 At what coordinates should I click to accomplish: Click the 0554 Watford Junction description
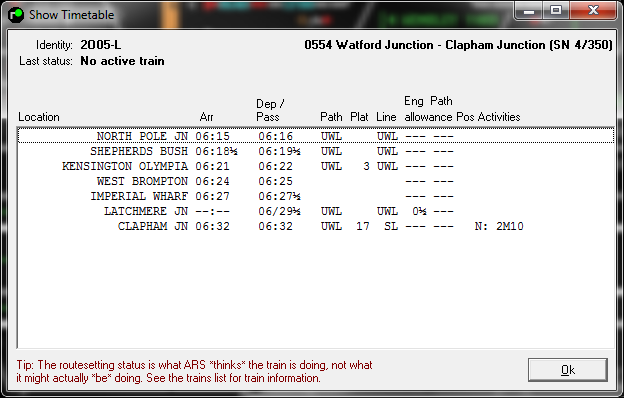pos(458,45)
